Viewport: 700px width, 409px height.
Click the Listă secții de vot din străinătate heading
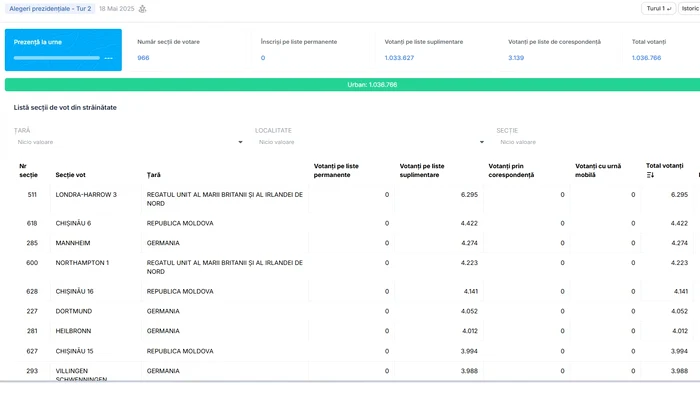coord(65,108)
